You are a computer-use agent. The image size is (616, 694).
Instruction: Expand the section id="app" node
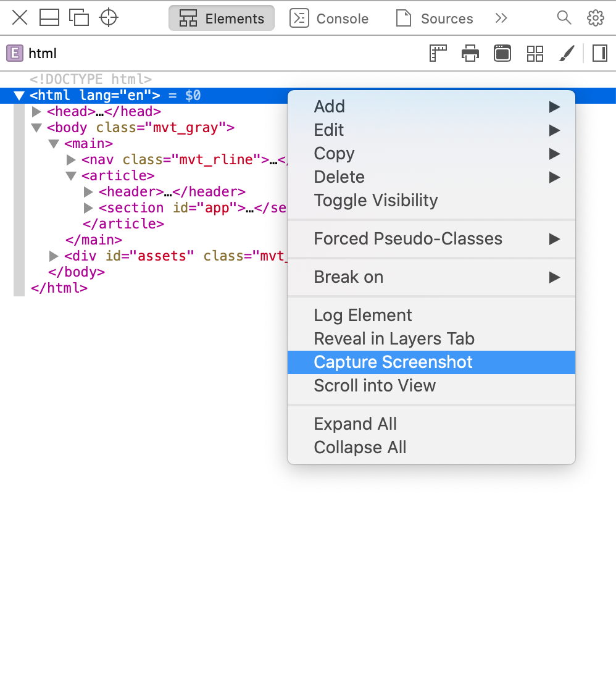(88, 208)
